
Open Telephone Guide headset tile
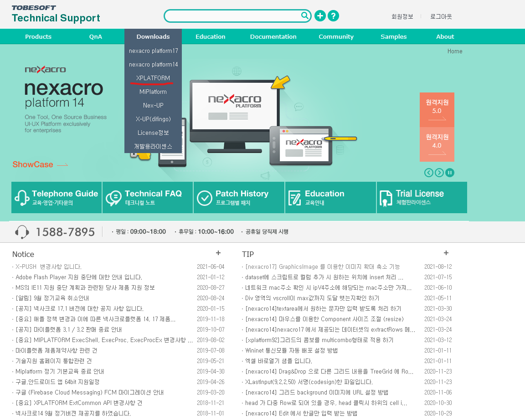(x=57, y=197)
